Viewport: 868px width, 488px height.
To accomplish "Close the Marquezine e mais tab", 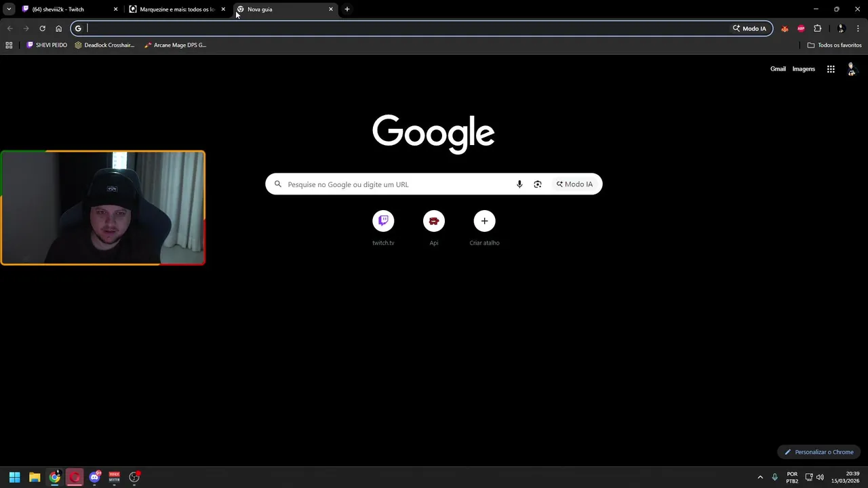I will tap(223, 9).
